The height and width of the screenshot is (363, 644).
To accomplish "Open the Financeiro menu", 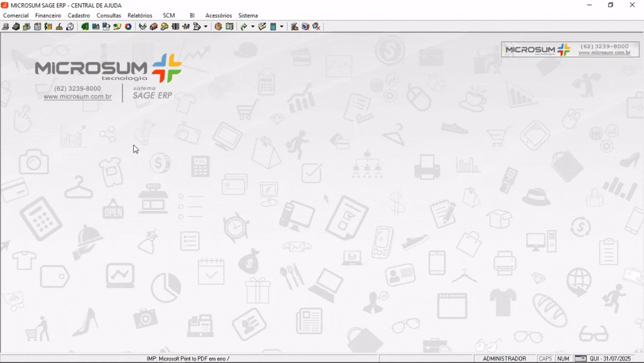I will (x=48, y=15).
